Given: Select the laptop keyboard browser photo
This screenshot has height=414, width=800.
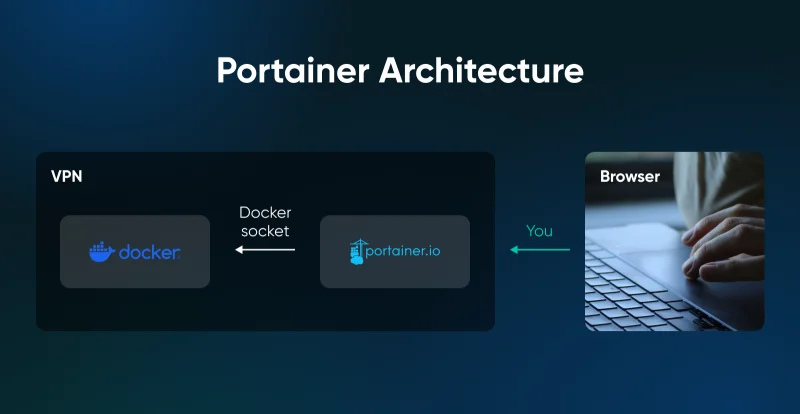Looking at the screenshot, I should click(674, 241).
